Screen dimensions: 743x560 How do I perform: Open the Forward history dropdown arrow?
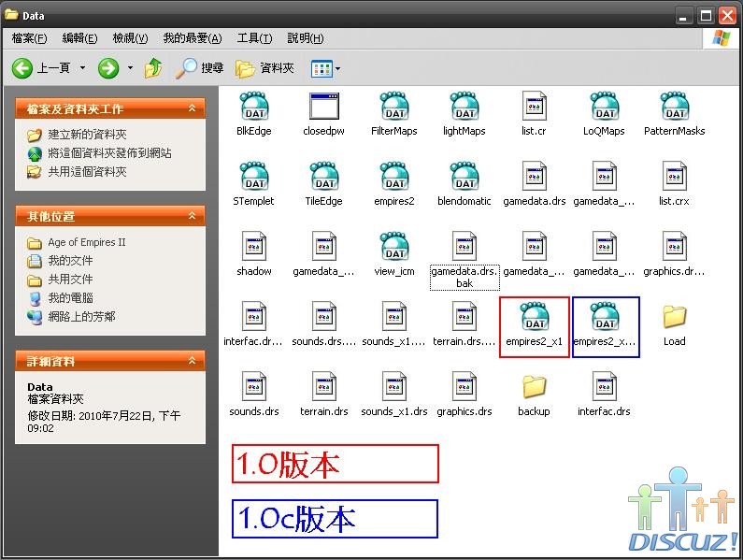pyautogui.click(x=130, y=68)
